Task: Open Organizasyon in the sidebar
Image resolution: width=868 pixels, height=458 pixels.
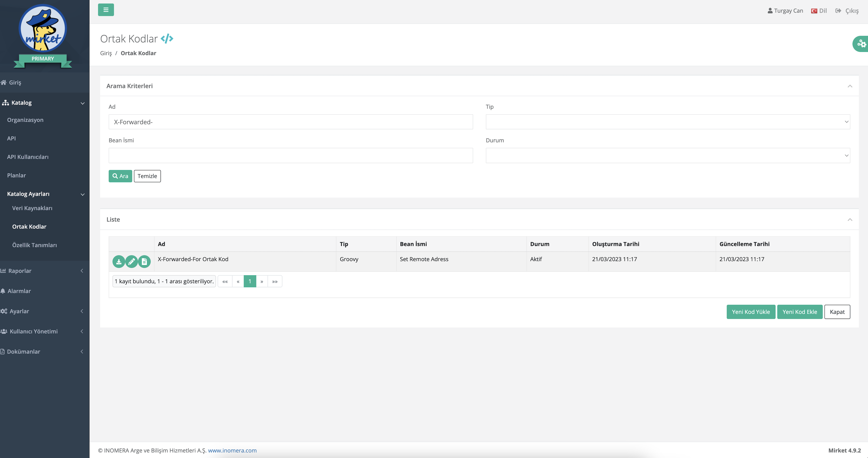Action: coord(25,120)
